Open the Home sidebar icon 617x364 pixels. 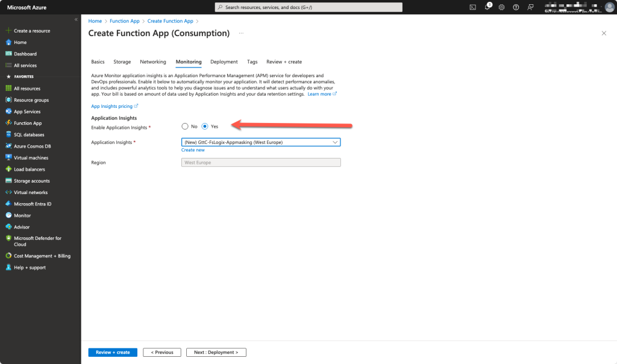(x=8, y=42)
